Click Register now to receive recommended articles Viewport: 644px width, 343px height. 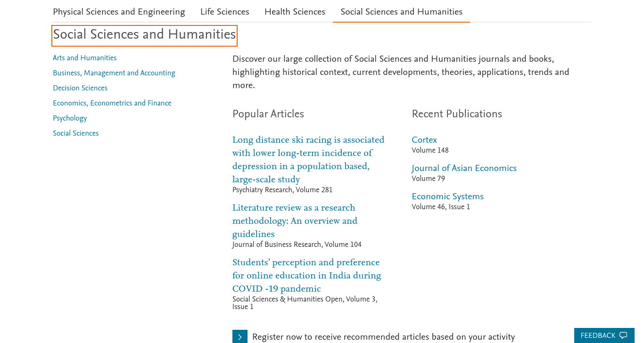383,337
